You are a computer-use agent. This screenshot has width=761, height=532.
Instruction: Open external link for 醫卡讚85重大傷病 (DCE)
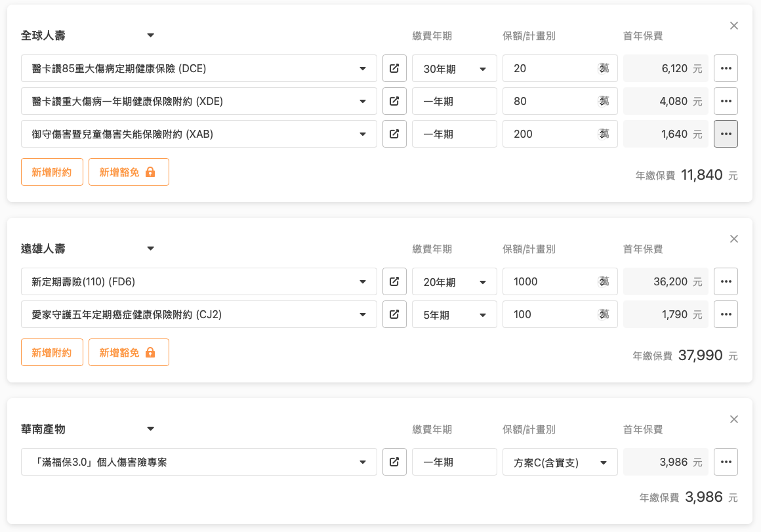[x=394, y=68]
